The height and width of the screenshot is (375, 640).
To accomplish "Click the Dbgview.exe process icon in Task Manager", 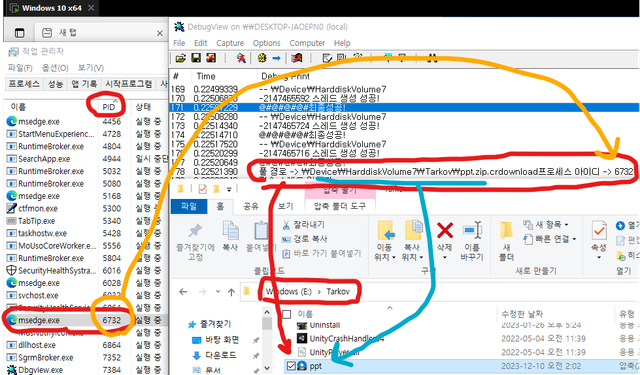I will (12, 370).
